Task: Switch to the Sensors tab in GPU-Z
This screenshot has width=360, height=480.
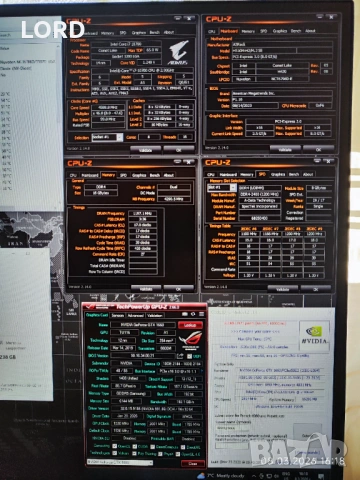Action: [118, 315]
